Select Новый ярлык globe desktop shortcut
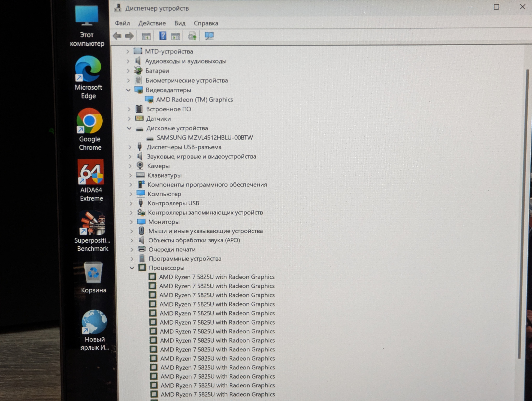 click(95, 330)
